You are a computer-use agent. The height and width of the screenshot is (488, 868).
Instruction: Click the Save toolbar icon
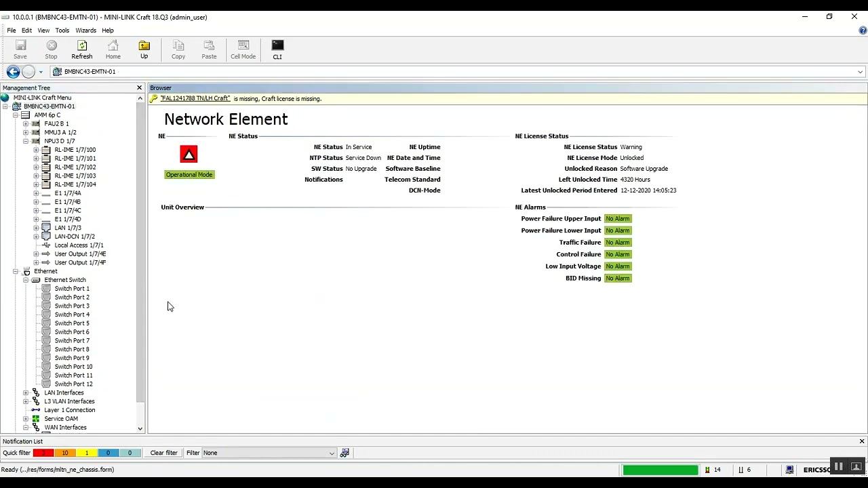pos(20,49)
